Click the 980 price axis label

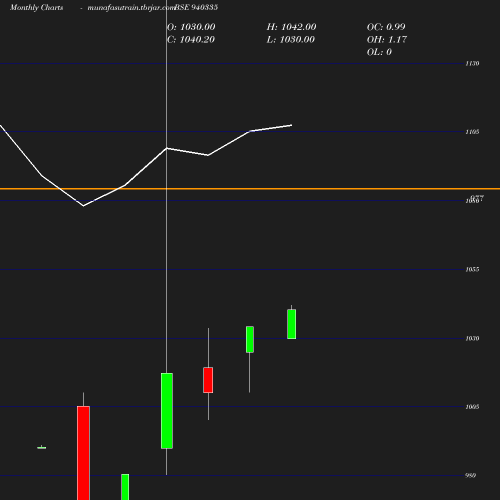(x=471, y=476)
